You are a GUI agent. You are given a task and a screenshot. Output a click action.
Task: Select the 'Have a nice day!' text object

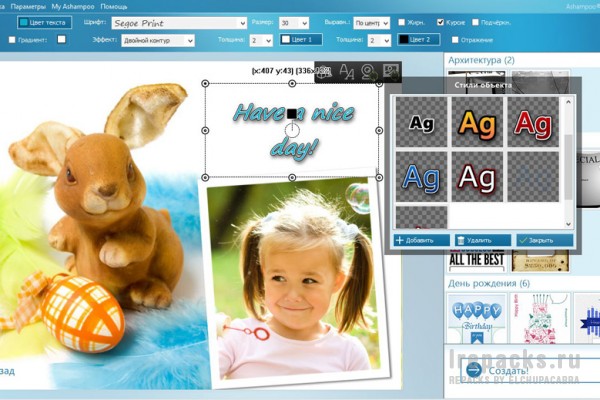pos(294,131)
